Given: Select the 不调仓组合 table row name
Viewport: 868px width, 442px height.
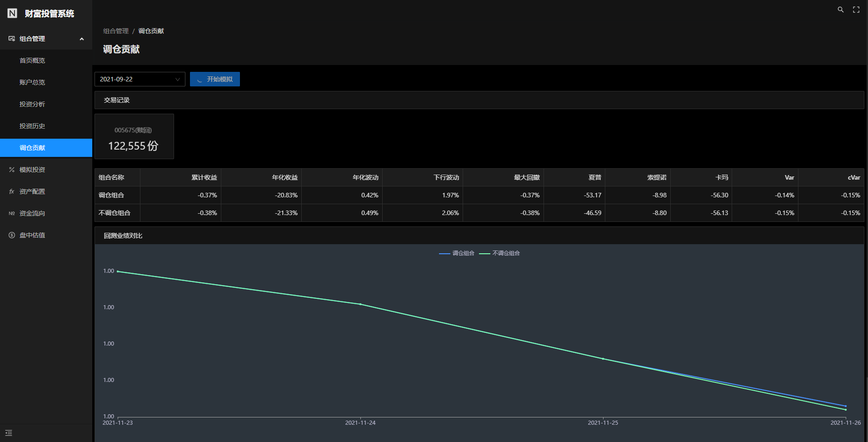Looking at the screenshot, I should pyautogui.click(x=115, y=213).
